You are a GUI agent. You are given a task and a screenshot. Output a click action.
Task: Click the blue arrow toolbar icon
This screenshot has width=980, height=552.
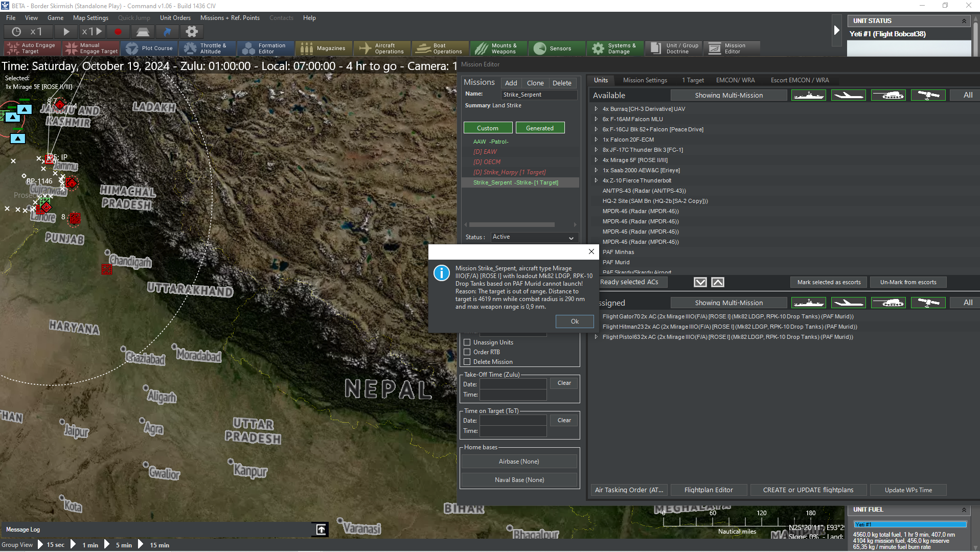(x=167, y=32)
